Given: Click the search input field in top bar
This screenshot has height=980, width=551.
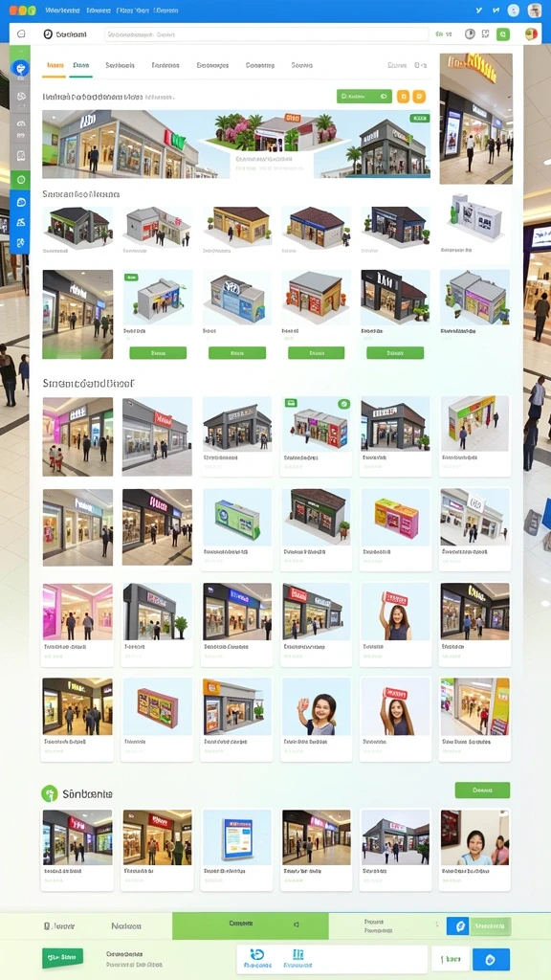Looking at the screenshot, I should [267, 34].
